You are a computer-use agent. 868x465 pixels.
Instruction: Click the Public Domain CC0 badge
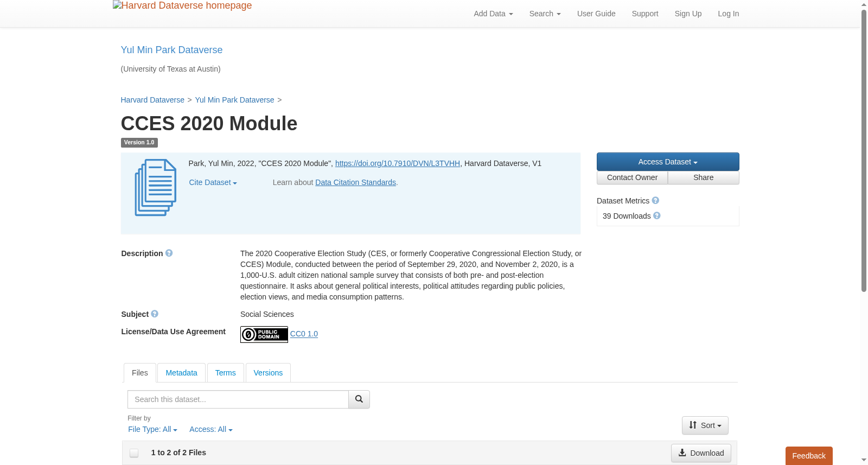click(264, 334)
